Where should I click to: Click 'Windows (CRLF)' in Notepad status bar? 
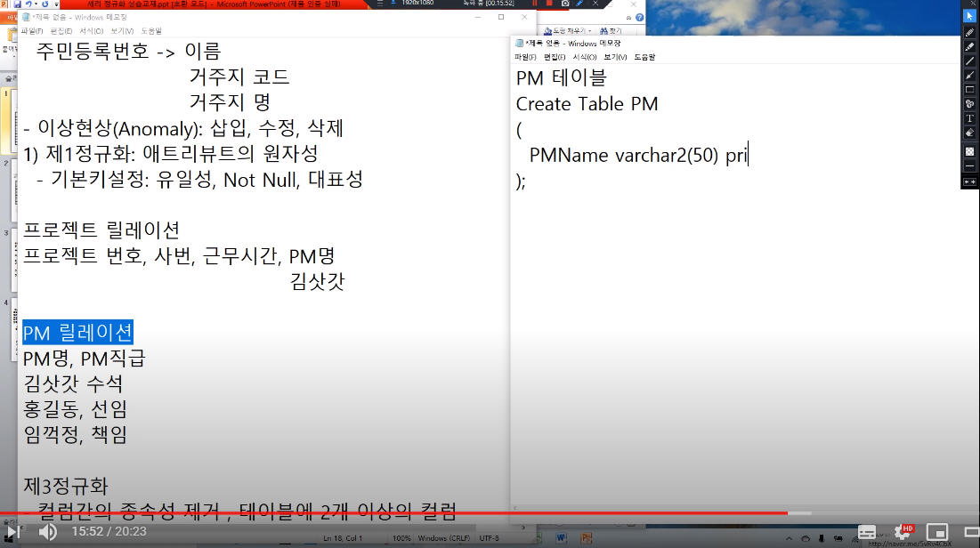(x=444, y=538)
